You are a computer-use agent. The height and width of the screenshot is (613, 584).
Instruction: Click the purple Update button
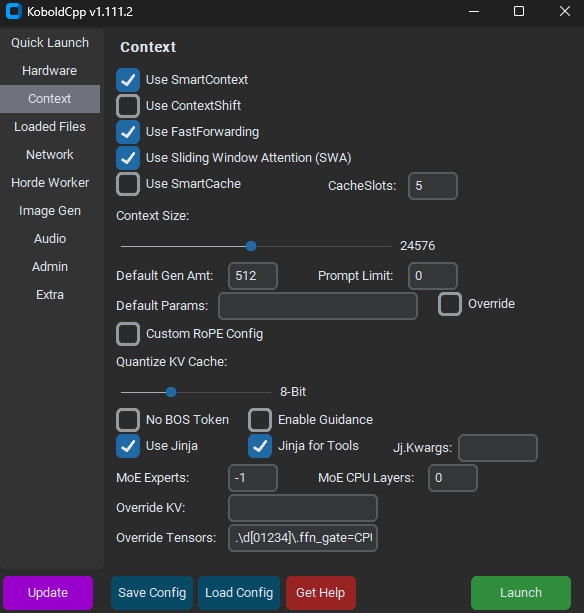(x=48, y=593)
